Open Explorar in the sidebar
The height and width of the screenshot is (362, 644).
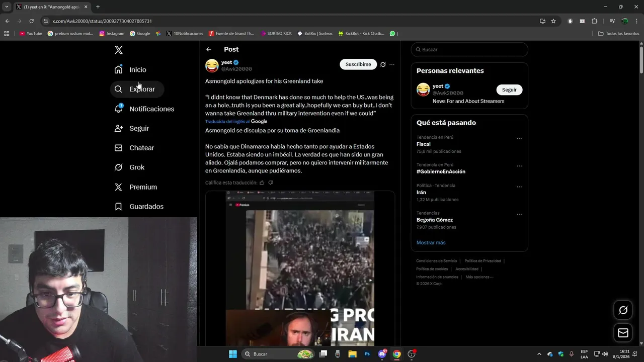(x=136, y=89)
